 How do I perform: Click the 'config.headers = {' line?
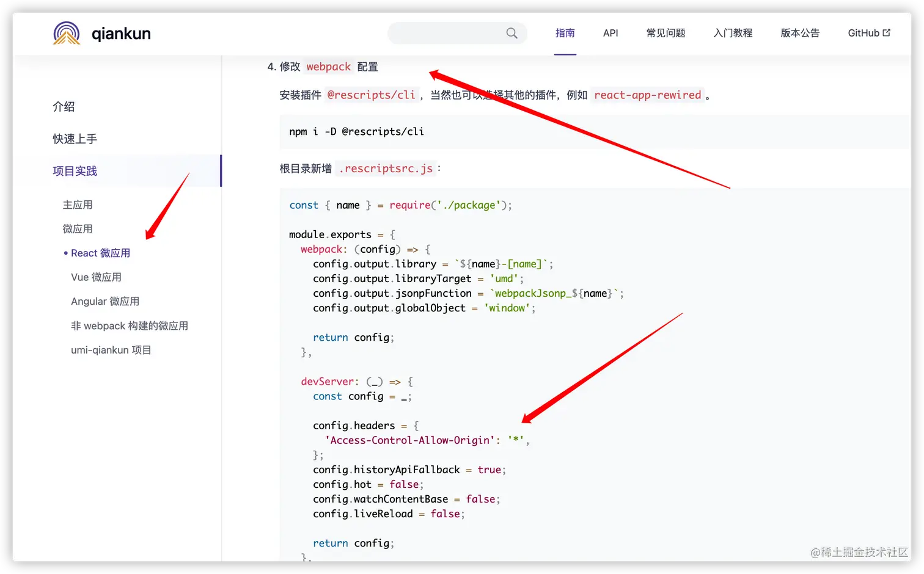[x=365, y=426]
